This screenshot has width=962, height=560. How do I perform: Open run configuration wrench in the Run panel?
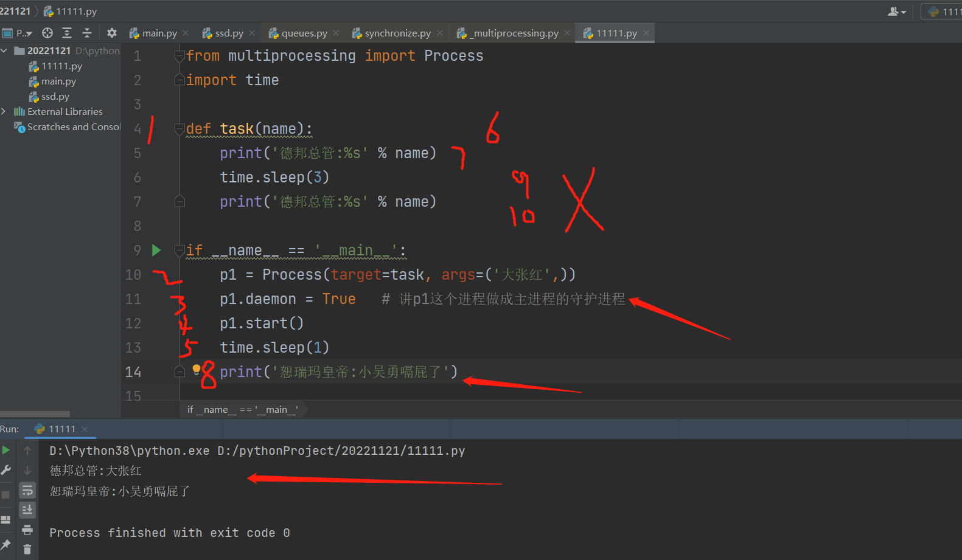pyautogui.click(x=6, y=470)
